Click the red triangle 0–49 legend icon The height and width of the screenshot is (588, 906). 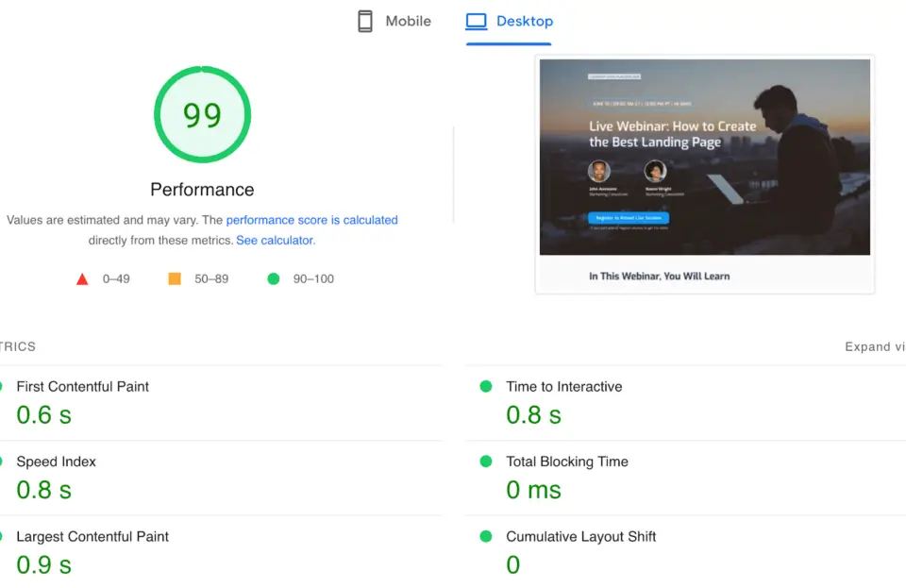click(x=82, y=279)
